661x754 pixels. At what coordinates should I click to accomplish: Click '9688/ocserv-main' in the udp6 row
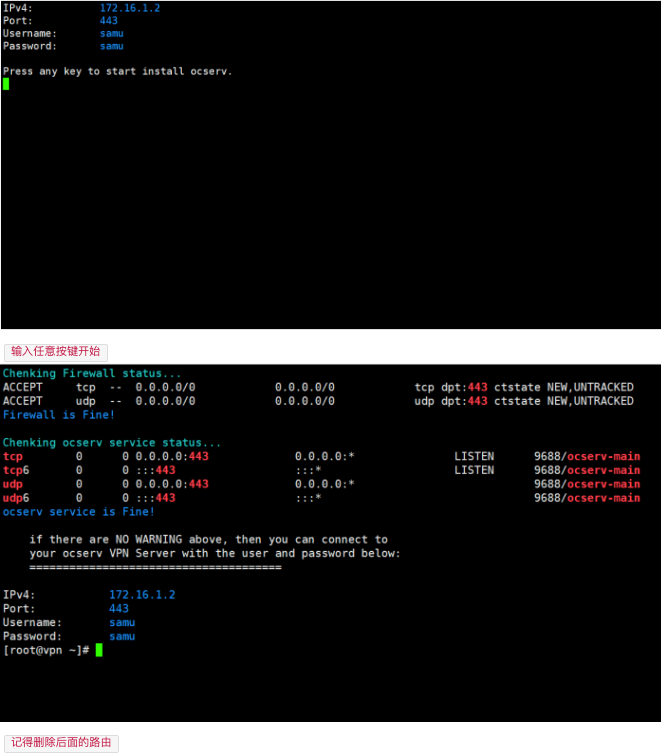(x=587, y=498)
